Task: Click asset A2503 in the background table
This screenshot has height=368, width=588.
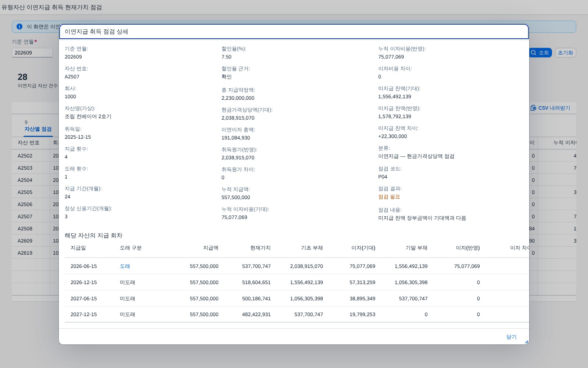Action: pyautogui.click(x=25, y=168)
